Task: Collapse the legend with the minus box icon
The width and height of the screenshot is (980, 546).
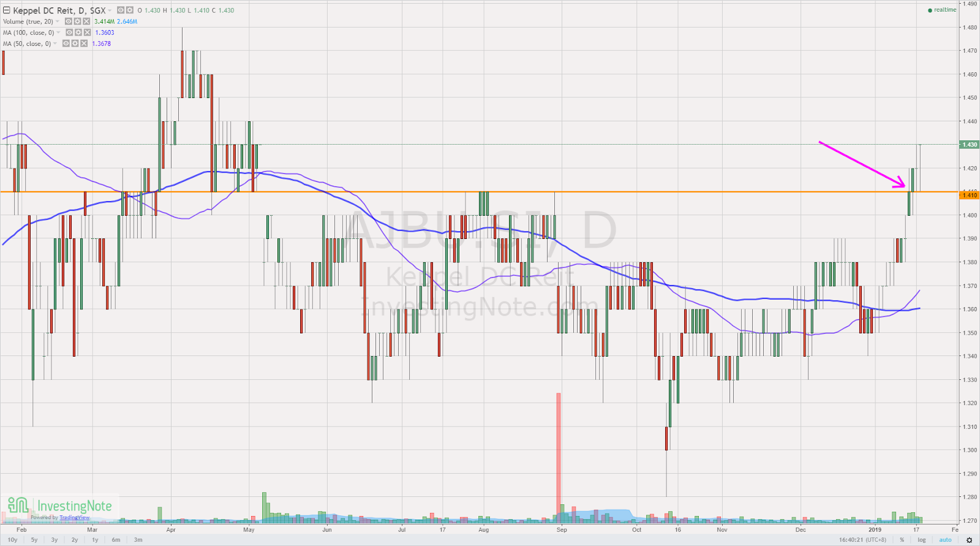Action: [x=7, y=10]
